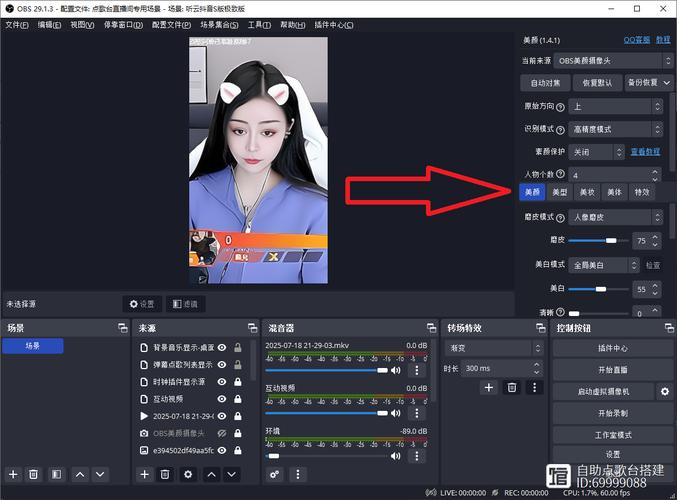Open the 插件中心 menu in menu bar
677x500 pixels.
point(334,25)
